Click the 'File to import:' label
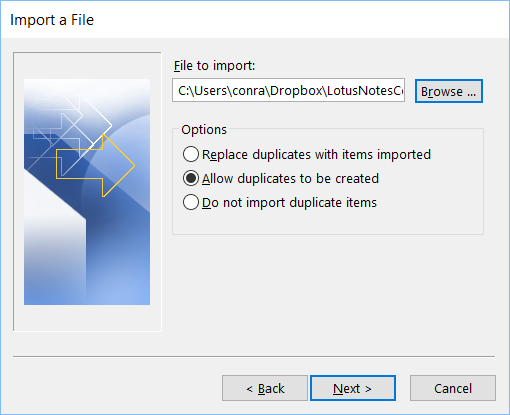510x415 pixels. pos(214,66)
